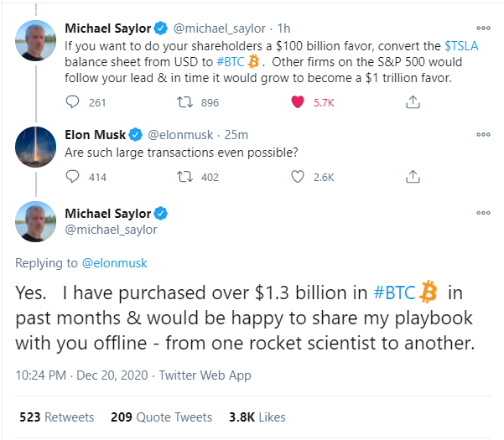The height and width of the screenshot is (440, 504).
Task: Open Elon Musk's rocket profile picture
Action: click(36, 148)
